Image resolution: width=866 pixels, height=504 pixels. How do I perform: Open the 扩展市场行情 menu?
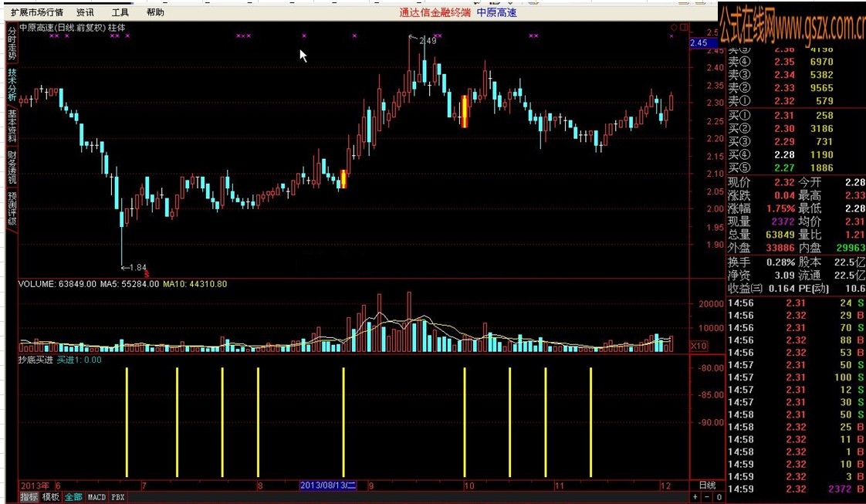click(37, 12)
